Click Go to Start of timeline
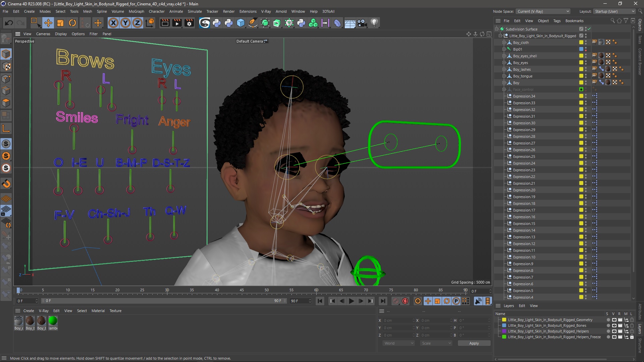The width and height of the screenshot is (644, 362). 320,301
